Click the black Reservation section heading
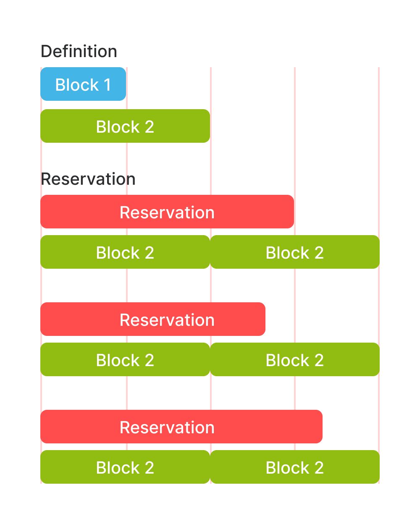 point(88,179)
